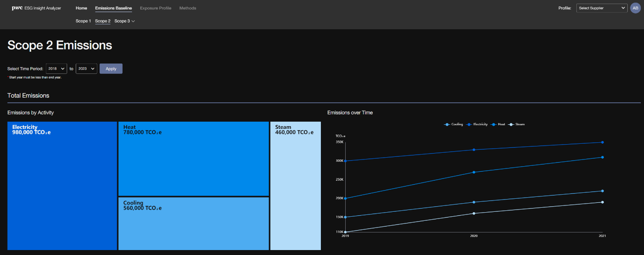Select the Steam tile in the treemap
Viewport: 644px width, 255px height.
tap(296, 186)
